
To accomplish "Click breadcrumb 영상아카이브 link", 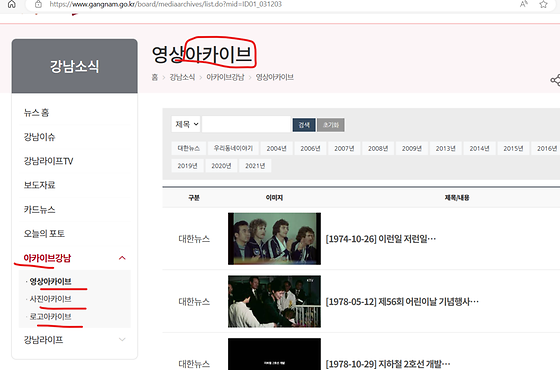I will [x=275, y=77].
